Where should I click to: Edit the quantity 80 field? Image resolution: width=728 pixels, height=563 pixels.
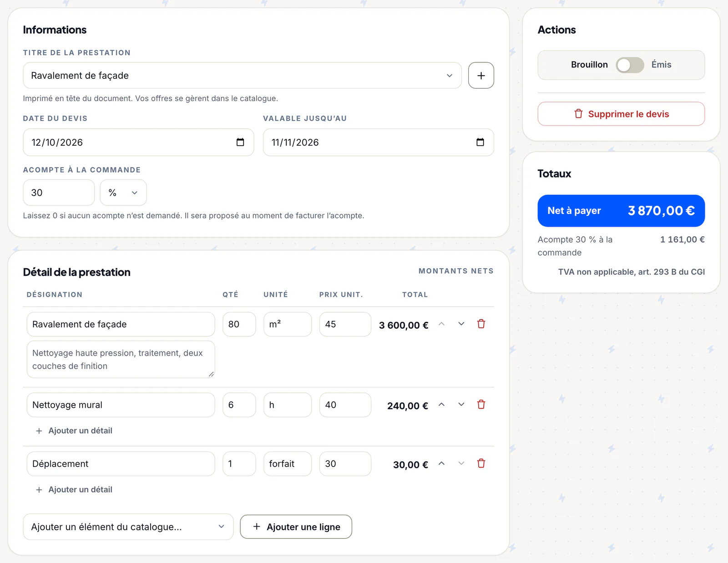point(239,324)
